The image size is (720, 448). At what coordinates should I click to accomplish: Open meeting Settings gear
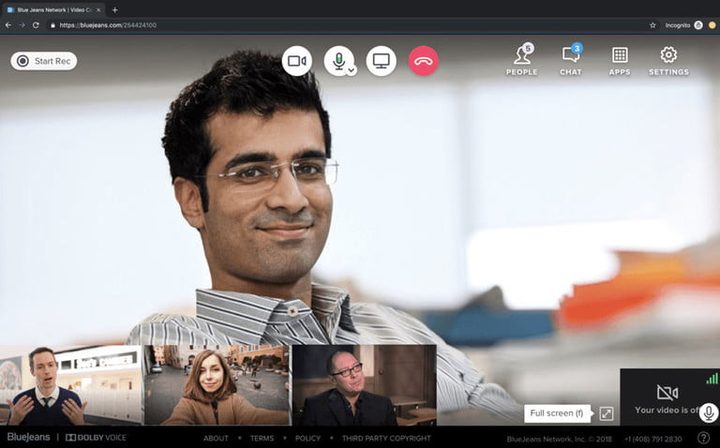pyautogui.click(x=668, y=60)
